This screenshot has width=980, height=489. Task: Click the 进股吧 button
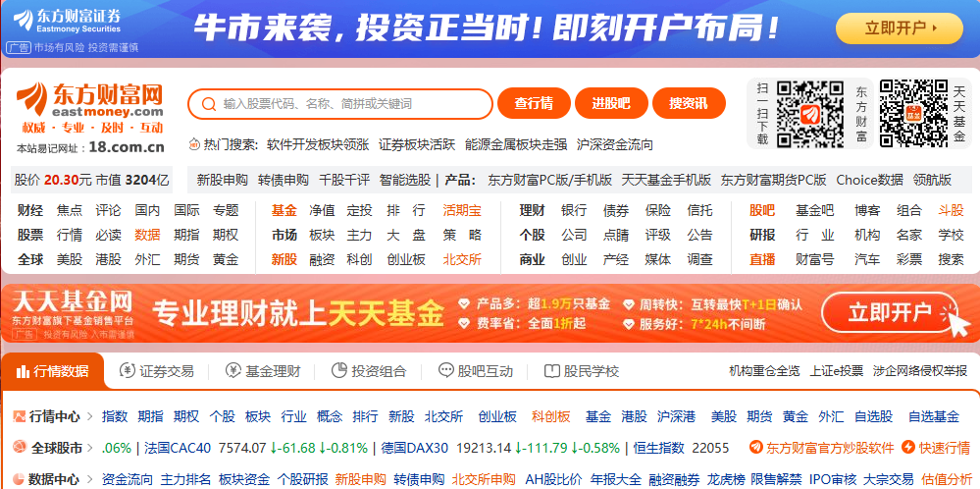tap(611, 103)
